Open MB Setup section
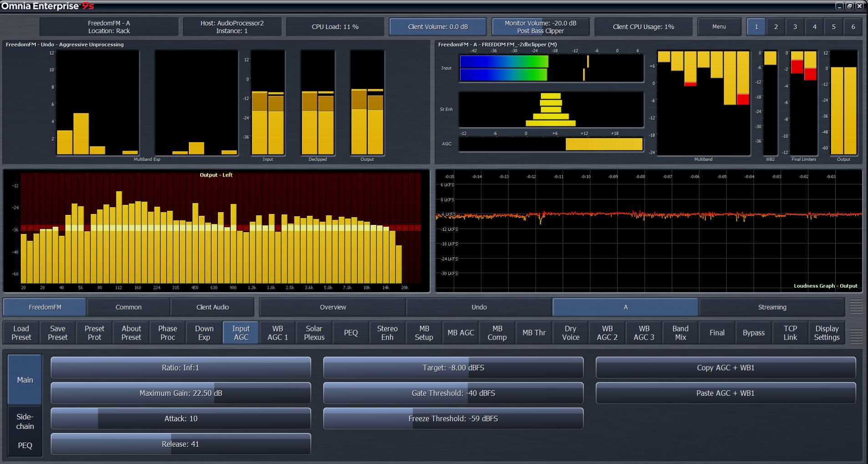This screenshot has width=868, height=464. pyautogui.click(x=424, y=333)
